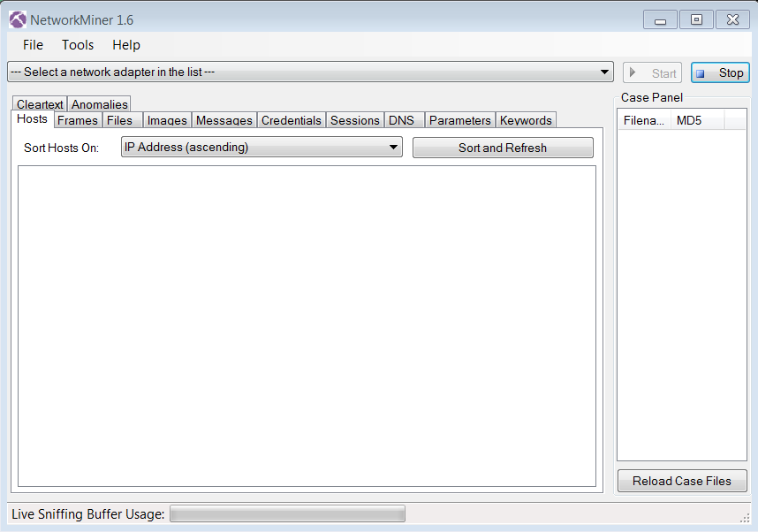Screen dimensions: 758x532
Task: Select the Hosts tab
Action: tap(33, 119)
